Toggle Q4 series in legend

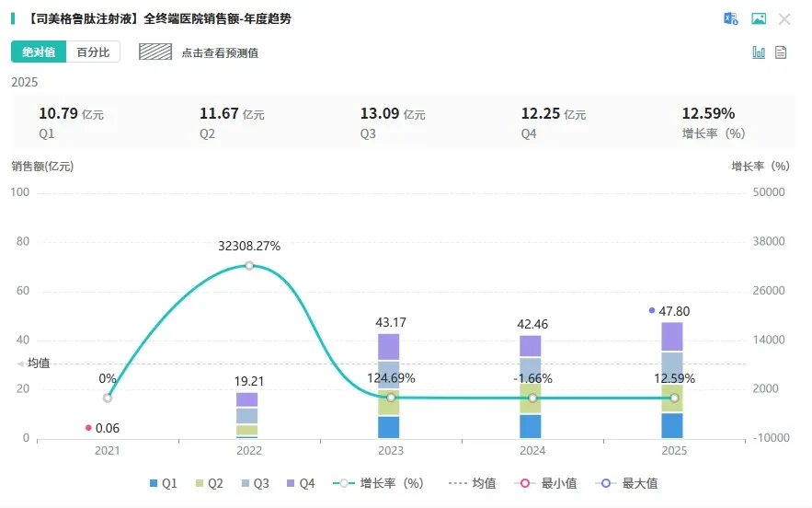pos(301,484)
